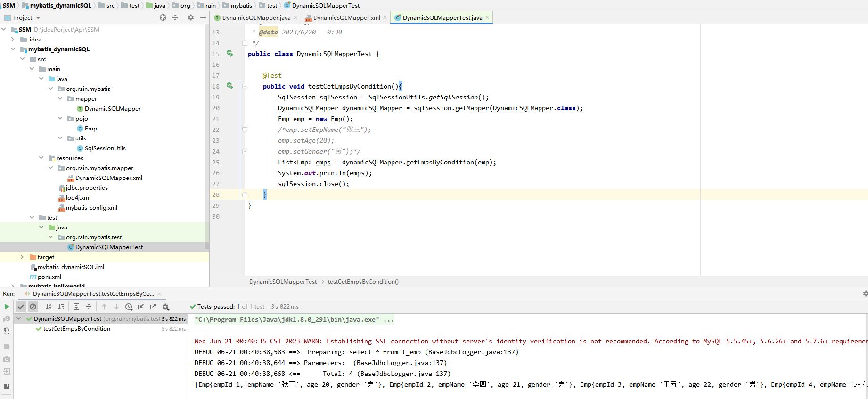Expand target folder
Screen dimensions: 868x399
click(22, 257)
